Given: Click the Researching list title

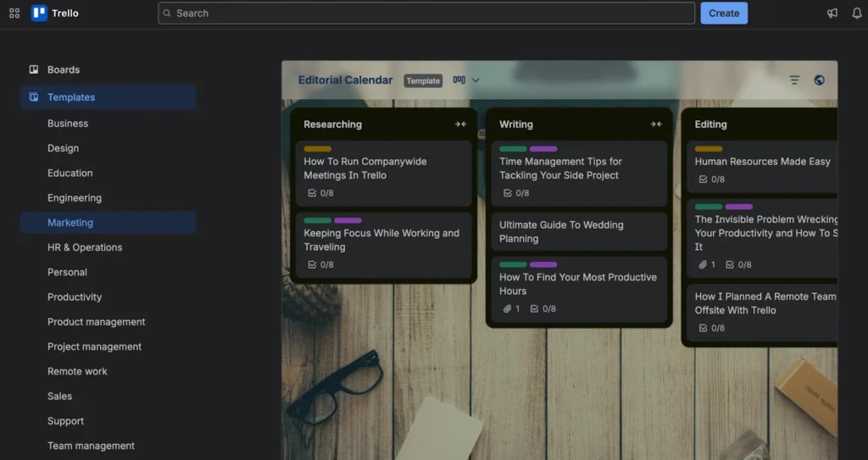Looking at the screenshot, I should (332, 125).
